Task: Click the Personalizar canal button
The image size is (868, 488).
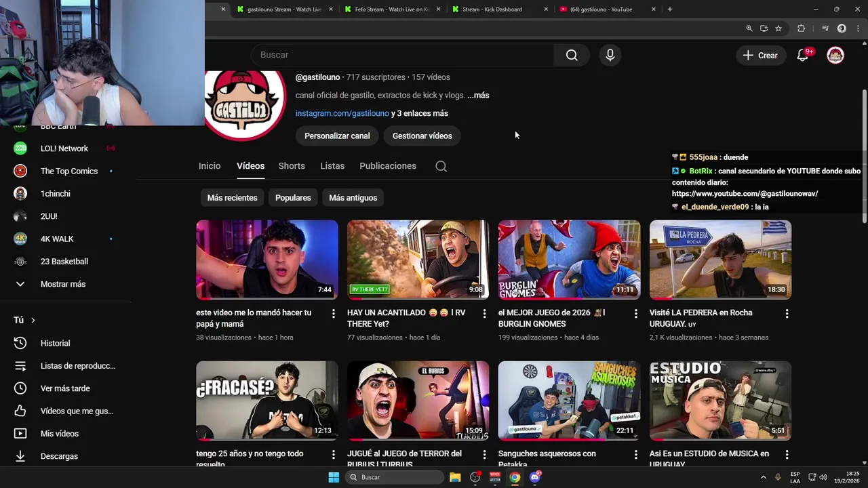Action: click(x=337, y=136)
